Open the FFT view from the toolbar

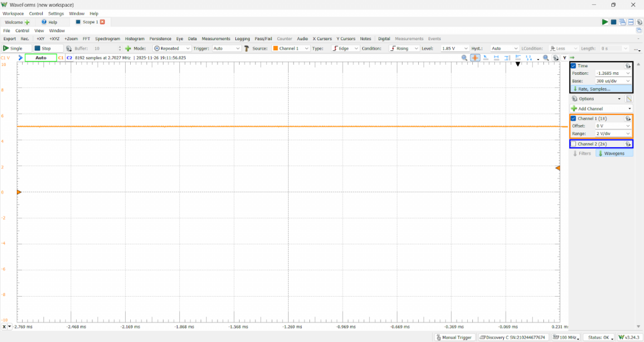(86, 38)
